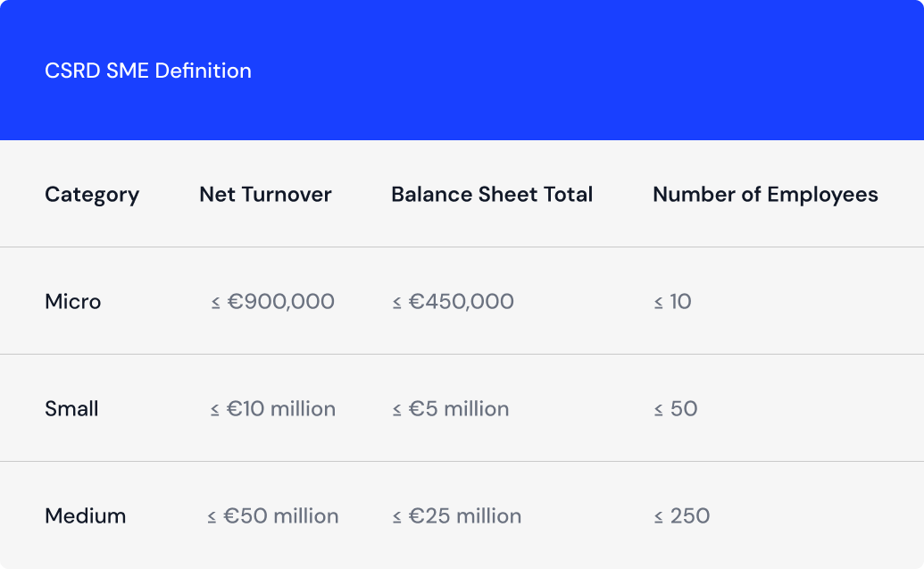Viewport: 924px width, 569px height.
Task: Click the ≤ €10 million turnover cell
Action: (x=273, y=409)
